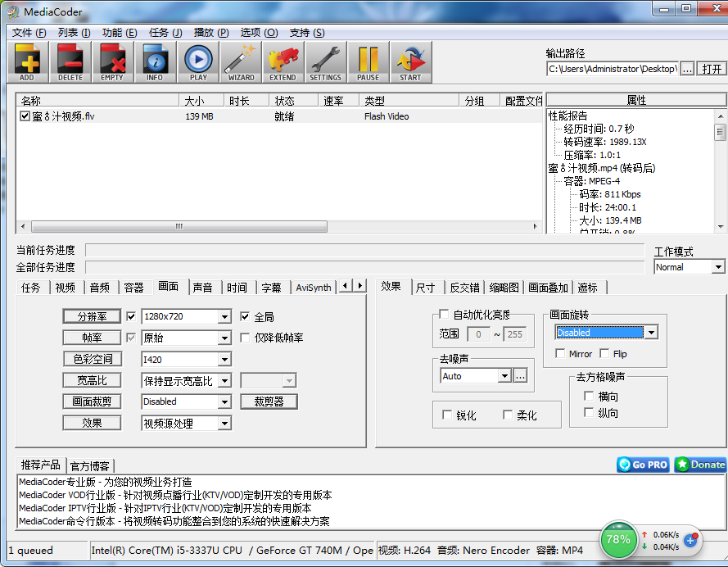
Task: Select the 容器: MPEG-4 tree item
Action: tap(591, 181)
